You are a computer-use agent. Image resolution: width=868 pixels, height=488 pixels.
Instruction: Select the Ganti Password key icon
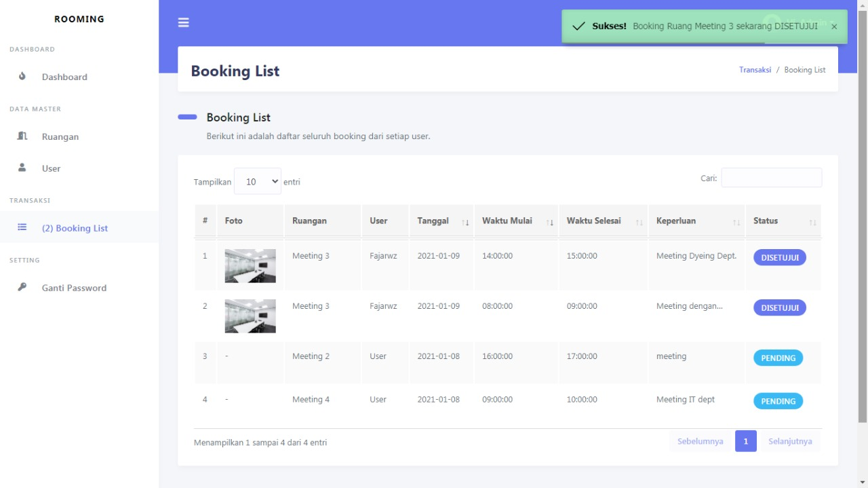click(22, 288)
